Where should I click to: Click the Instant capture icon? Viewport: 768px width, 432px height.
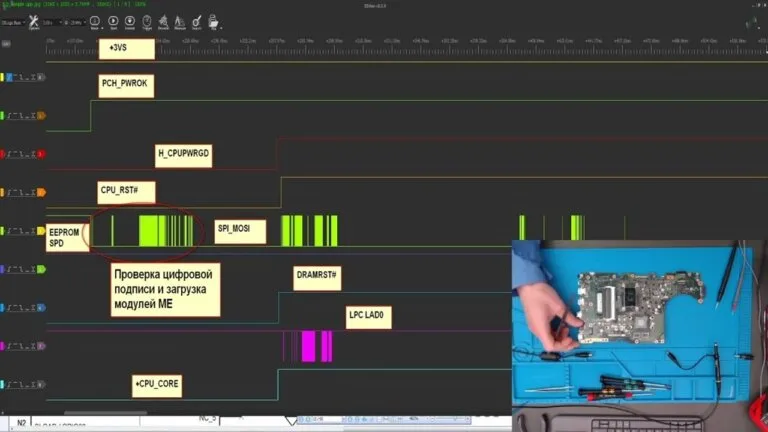click(x=130, y=22)
